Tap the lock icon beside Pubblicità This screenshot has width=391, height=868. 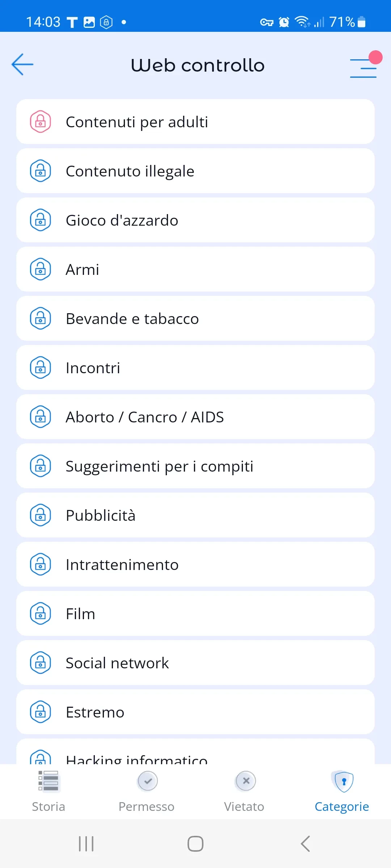[40, 515]
